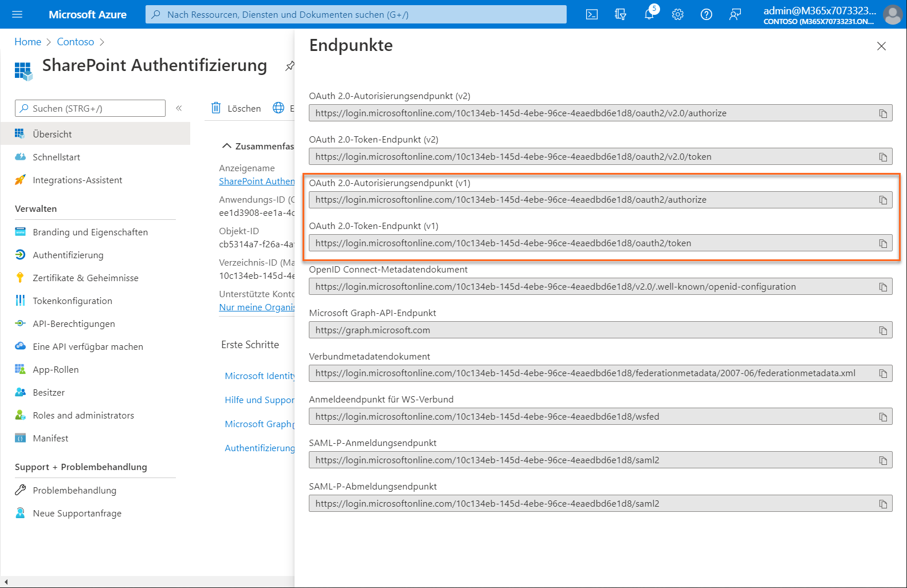Open Übersicht in the sidebar

coord(95,134)
